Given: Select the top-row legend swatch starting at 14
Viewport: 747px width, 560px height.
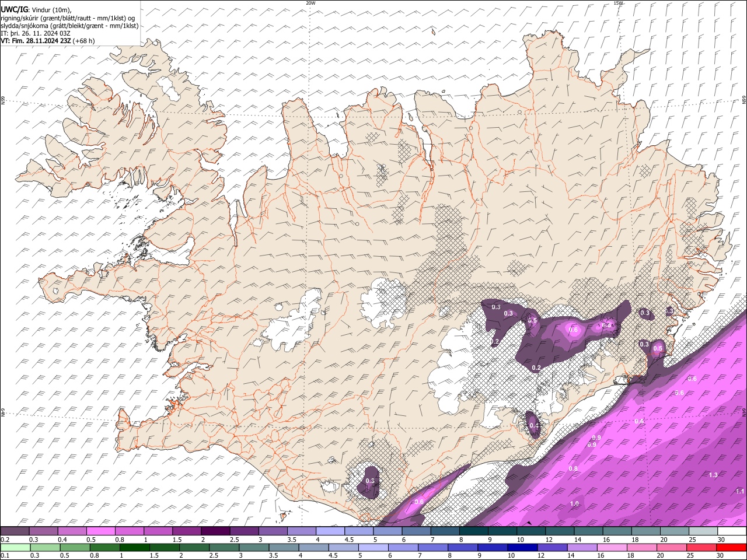Looking at the screenshot, I should 588,531.
